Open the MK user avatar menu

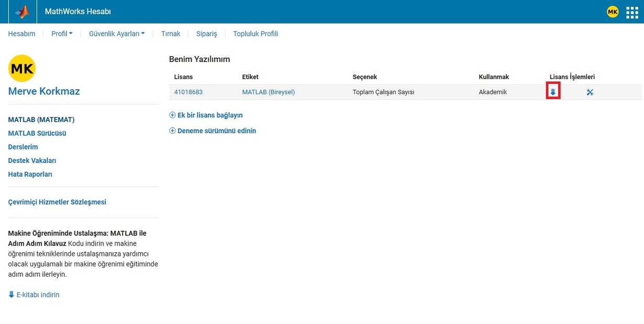(613, 12)
